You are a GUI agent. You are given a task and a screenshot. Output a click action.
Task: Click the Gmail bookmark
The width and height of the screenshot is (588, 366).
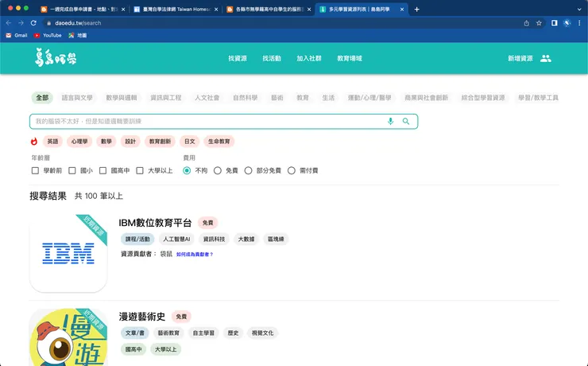coord(17,35)
